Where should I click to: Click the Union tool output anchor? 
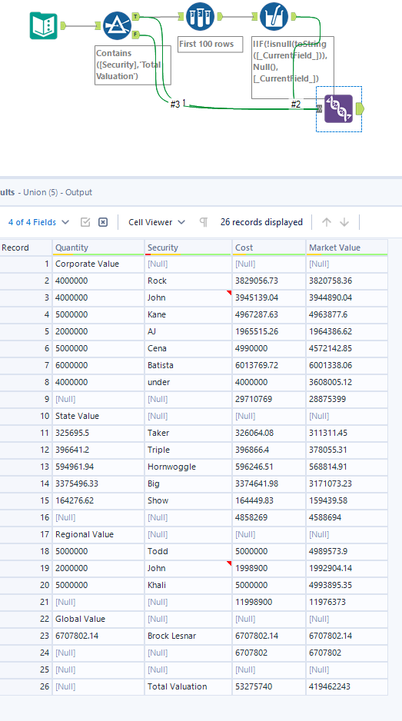[360, 109]
